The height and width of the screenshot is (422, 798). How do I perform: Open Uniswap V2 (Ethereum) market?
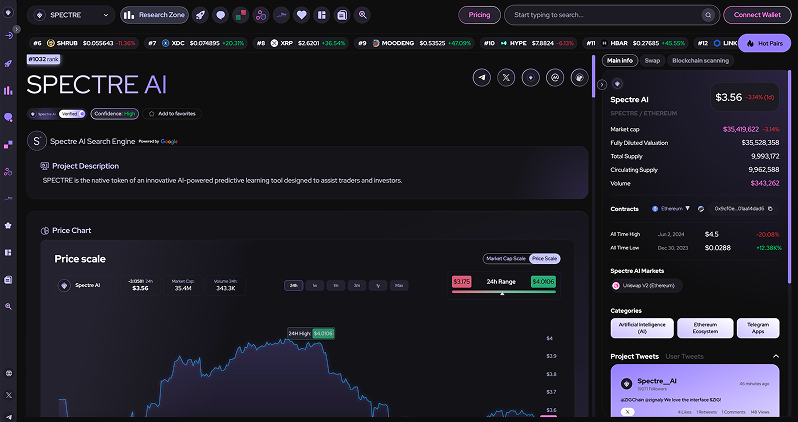tap(646, 286)
